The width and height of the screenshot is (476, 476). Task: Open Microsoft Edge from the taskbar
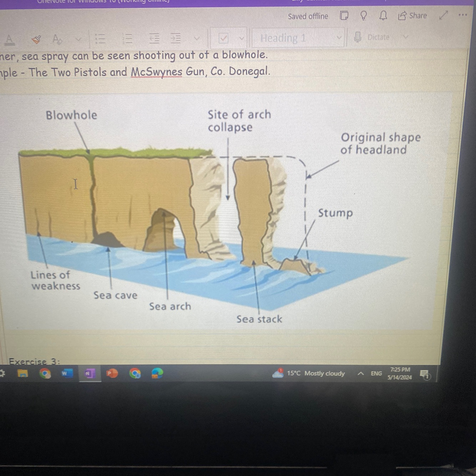pyautogui.click(x=157, y=374)
